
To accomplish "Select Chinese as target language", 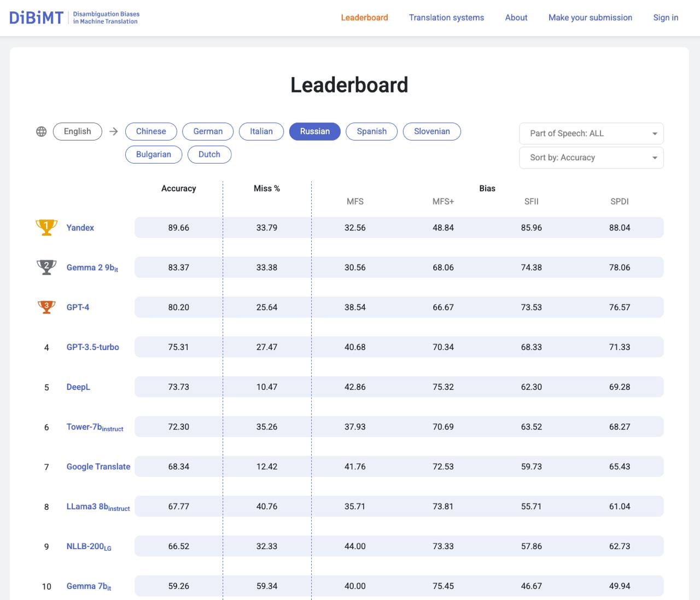I will [151, 131].
